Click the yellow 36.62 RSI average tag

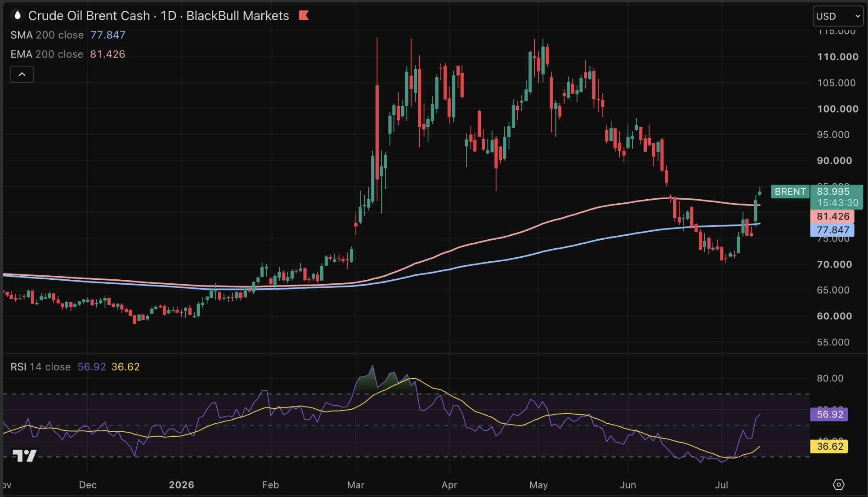click(829, 447)
